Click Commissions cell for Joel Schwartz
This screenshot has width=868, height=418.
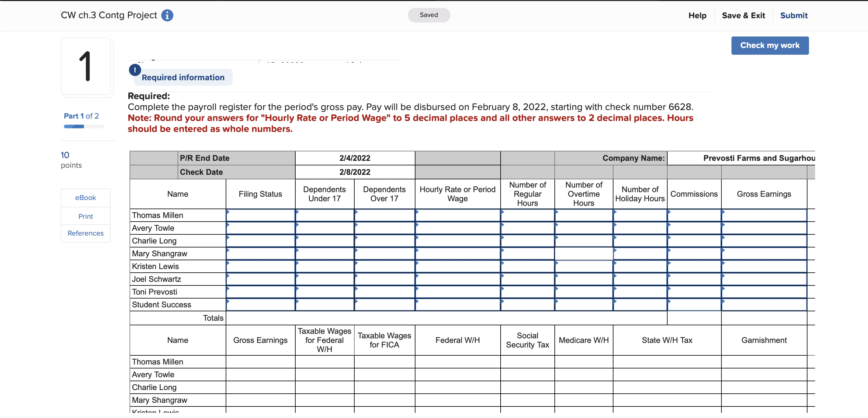[694, 279]
